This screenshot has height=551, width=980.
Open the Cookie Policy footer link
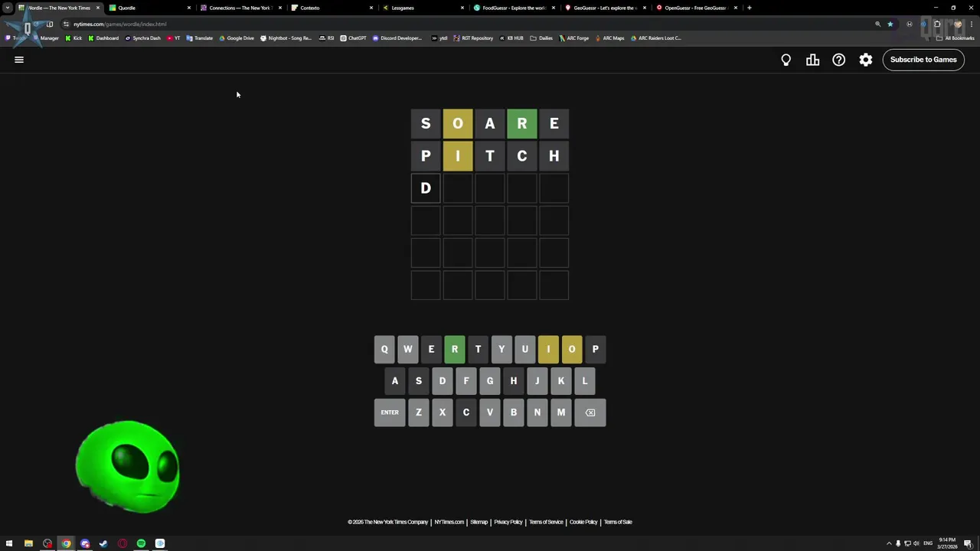[583, 522]
